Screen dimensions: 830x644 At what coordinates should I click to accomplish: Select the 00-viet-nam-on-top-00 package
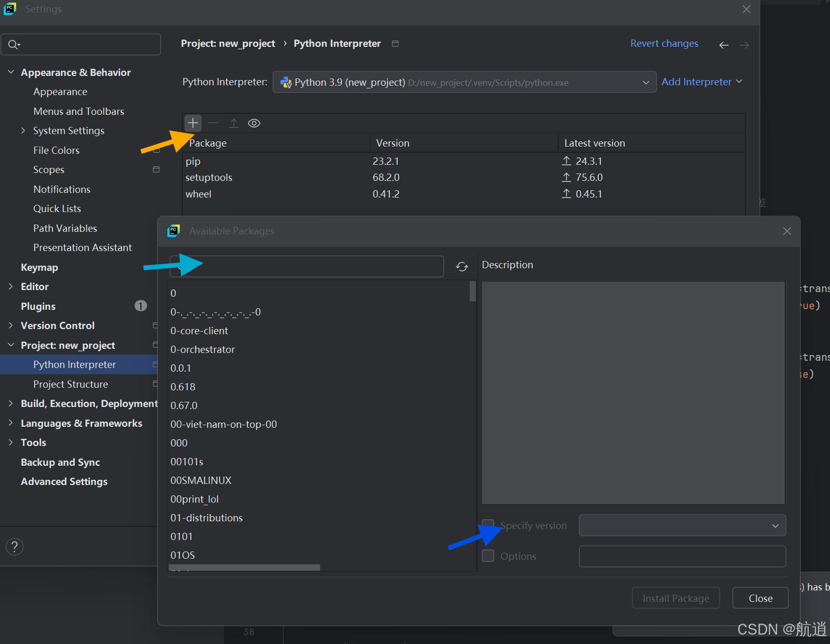coord(224,424)
